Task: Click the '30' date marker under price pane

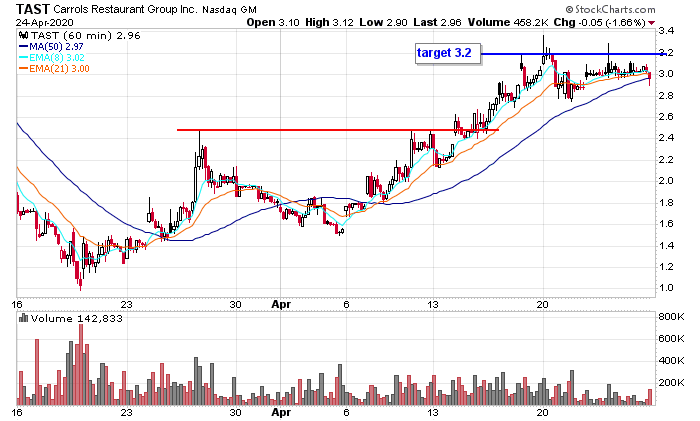Action: [235, 304]
